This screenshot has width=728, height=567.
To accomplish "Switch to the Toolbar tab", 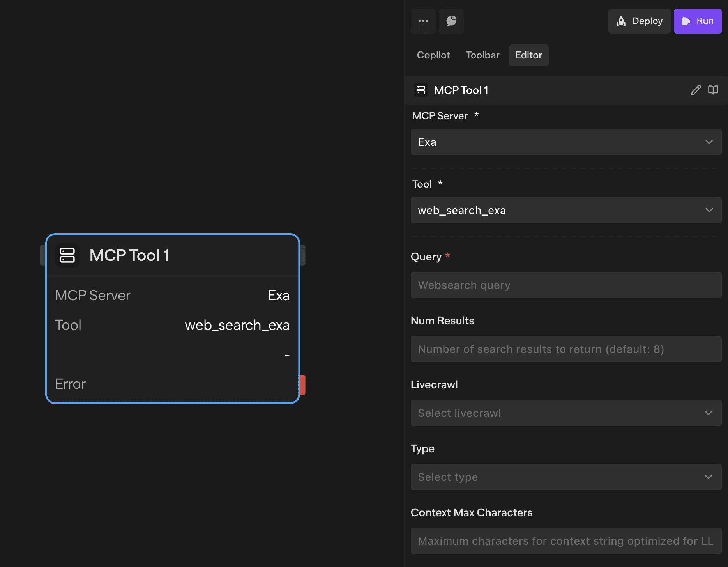I will [x=482, y=55].
